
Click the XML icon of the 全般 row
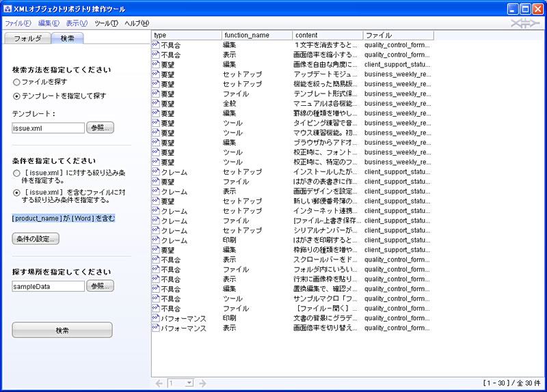(156, 104)
